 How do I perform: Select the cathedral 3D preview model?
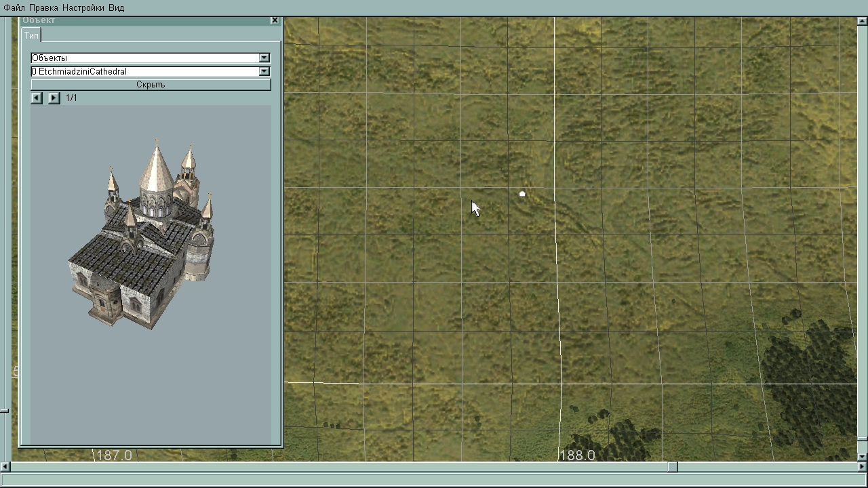pos(141,235)
